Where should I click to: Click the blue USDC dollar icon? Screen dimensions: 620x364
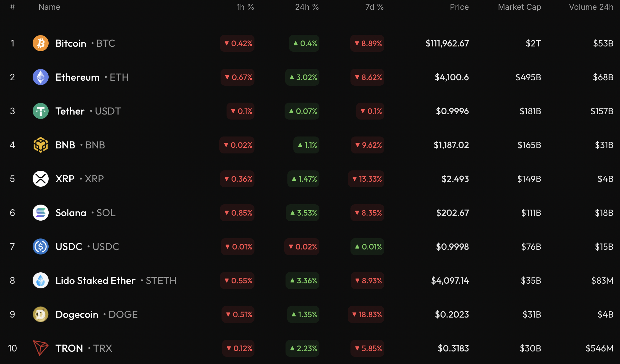click(x=40, y=247)
